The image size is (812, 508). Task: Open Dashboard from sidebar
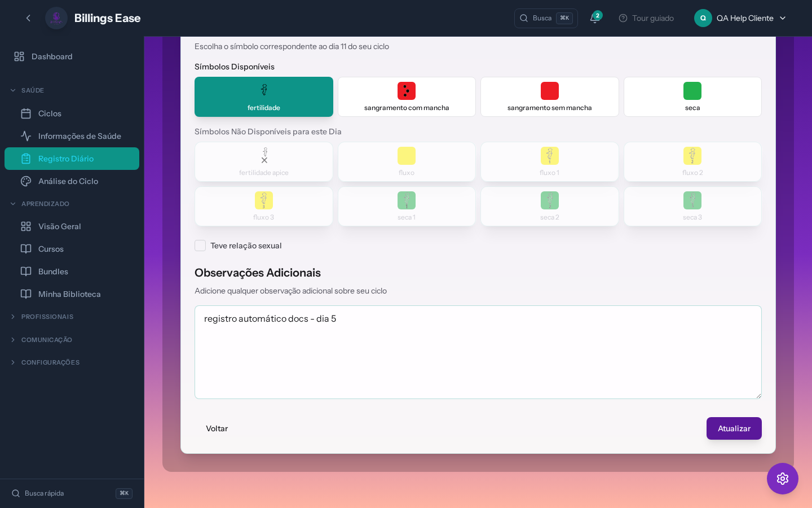tap(52, 56)
